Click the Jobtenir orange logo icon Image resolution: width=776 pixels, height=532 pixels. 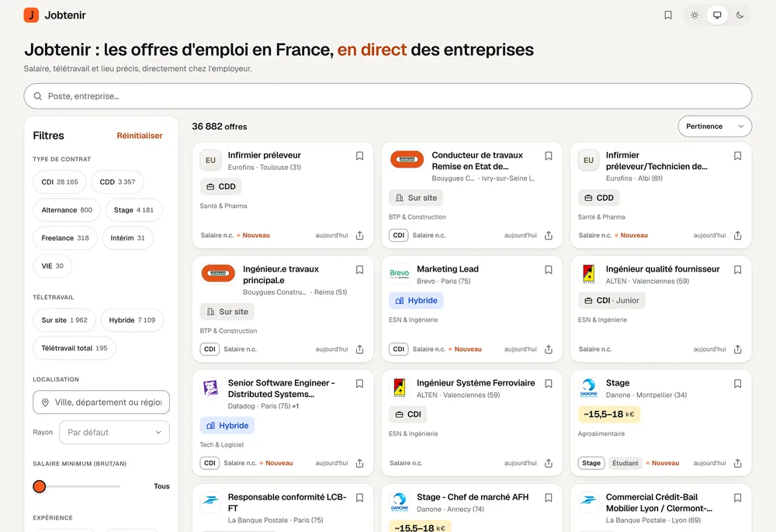point(31,16)
